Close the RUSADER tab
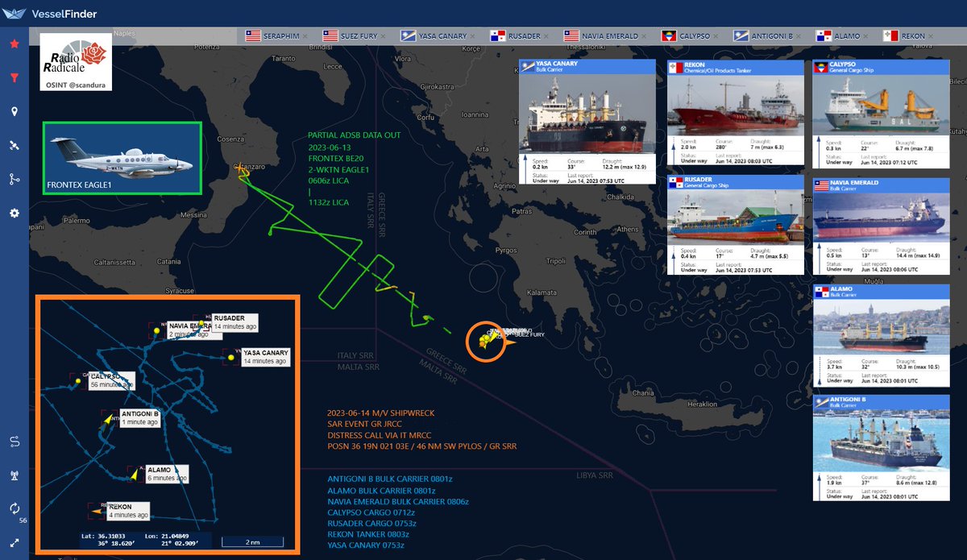Image resolution: width=967 pixels, height=560 pixels. coord(547,36)
